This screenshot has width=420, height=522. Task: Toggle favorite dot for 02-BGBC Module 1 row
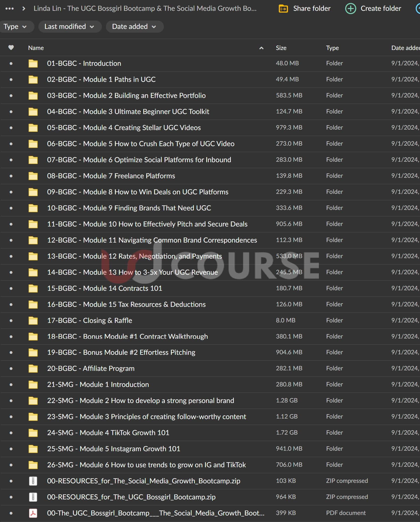coord(11,80)
